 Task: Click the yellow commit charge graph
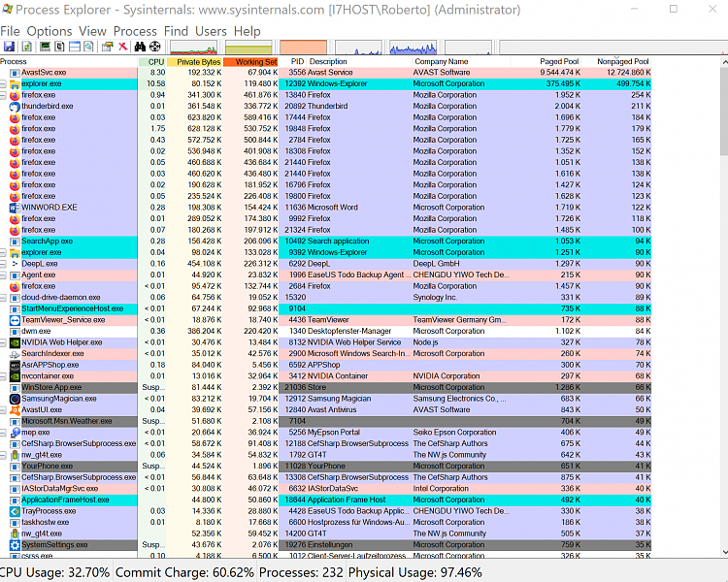(x=248, y=48)
